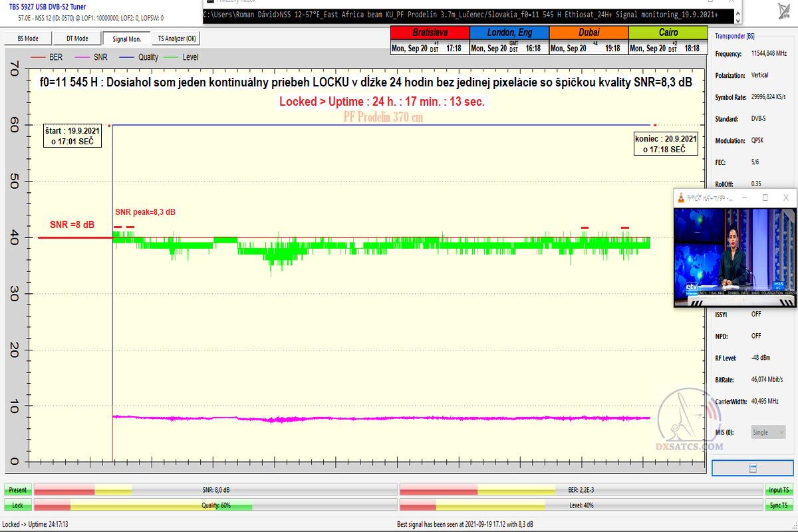Image resolution: width=798 pixels, height=532 pixels.
Task: Click the BER 2,2E-3 progress bar
Action: coord(581,490)
